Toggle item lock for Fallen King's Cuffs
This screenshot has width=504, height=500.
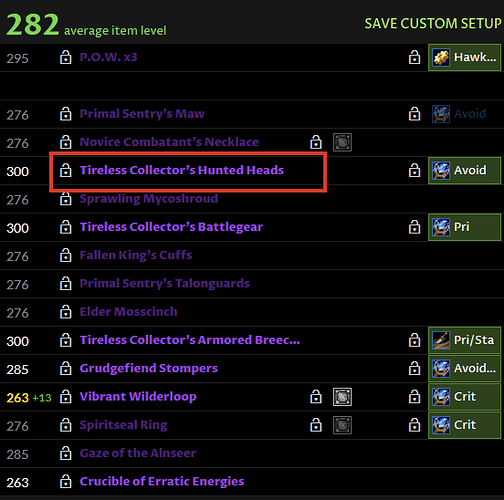point(66,256)
